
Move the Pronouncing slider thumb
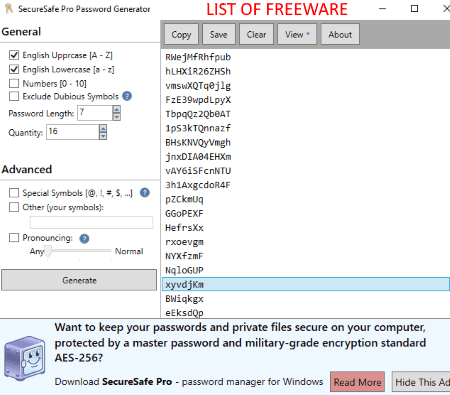pyautogui.click(x=48, y=251)
